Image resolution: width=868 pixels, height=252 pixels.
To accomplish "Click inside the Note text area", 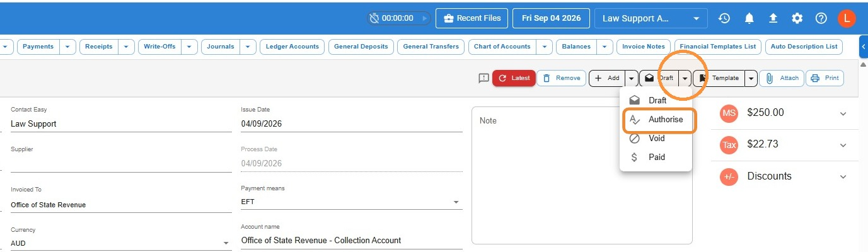I will pyautogui.click(x=582, y=175).
